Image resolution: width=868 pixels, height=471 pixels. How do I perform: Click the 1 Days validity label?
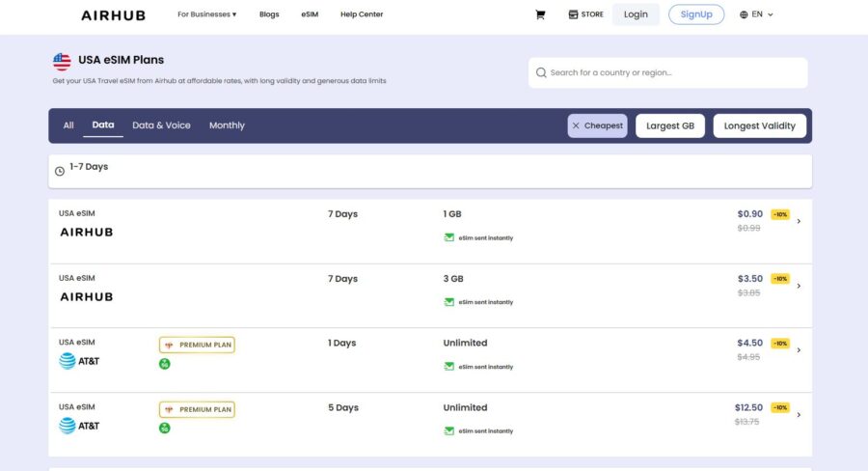[341, 343]
